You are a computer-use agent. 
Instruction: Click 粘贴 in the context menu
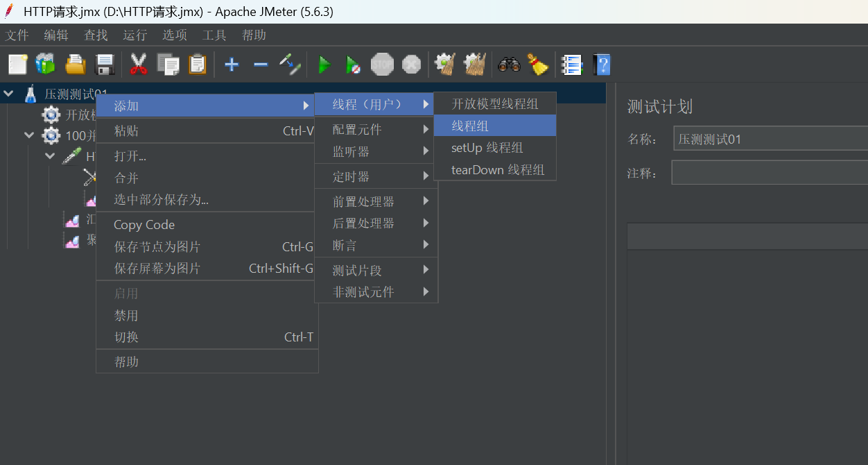207,130
